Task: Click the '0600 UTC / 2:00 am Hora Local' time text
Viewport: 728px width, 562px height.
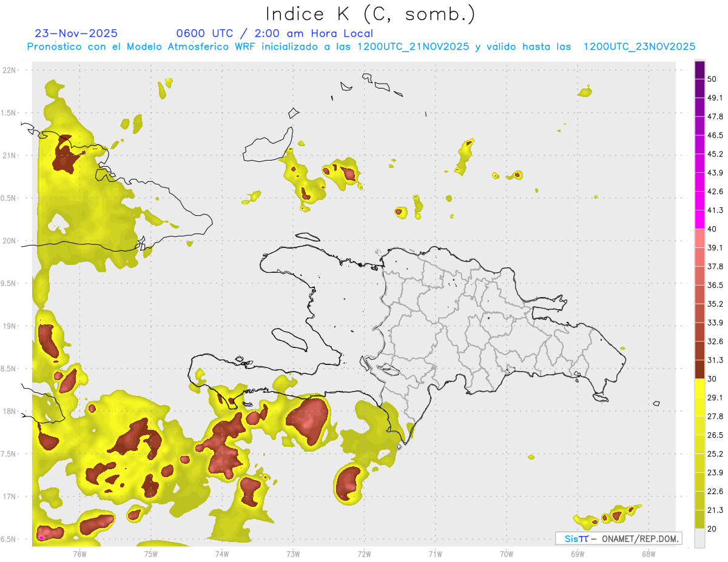Action: coord(274,33)
